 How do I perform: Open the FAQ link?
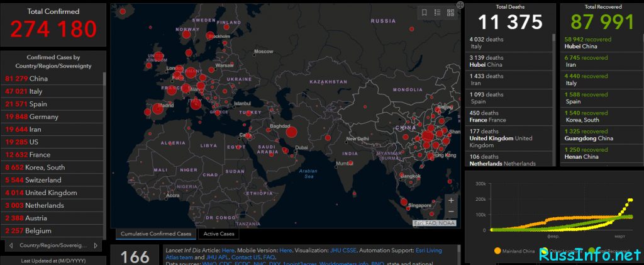[269, 257]
